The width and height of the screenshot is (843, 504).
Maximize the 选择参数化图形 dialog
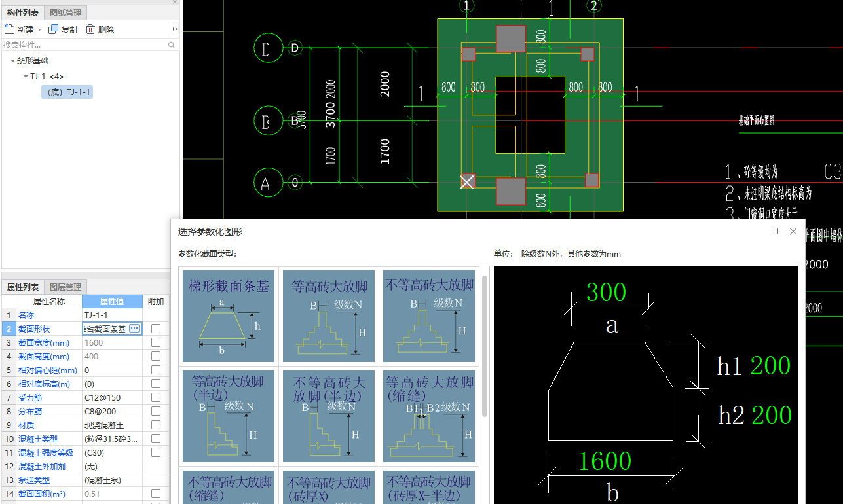click(775, 231)
